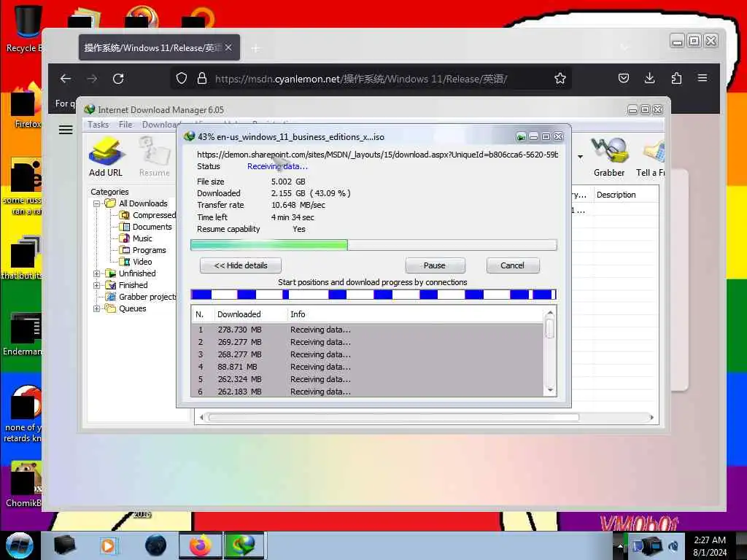This screenshot has width=747, height=560.
Task: Close the Windows 11 Release browser tab
Action: (x=228, y=47)
